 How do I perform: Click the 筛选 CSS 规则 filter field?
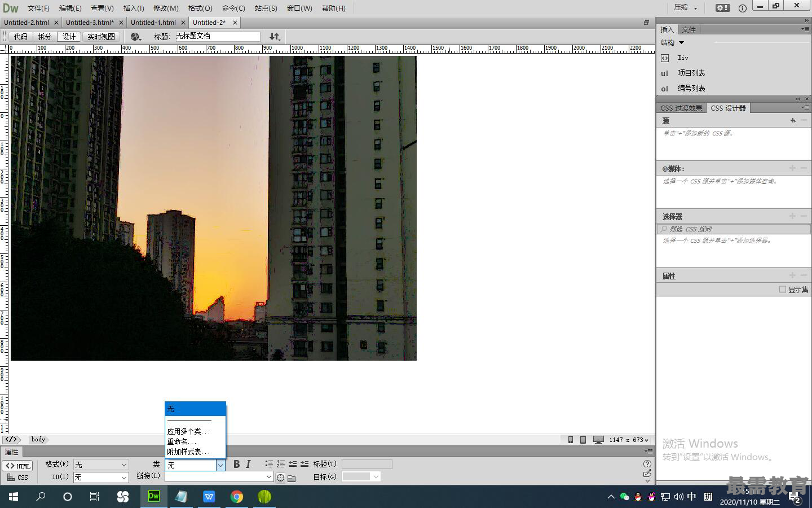point(734,229)
